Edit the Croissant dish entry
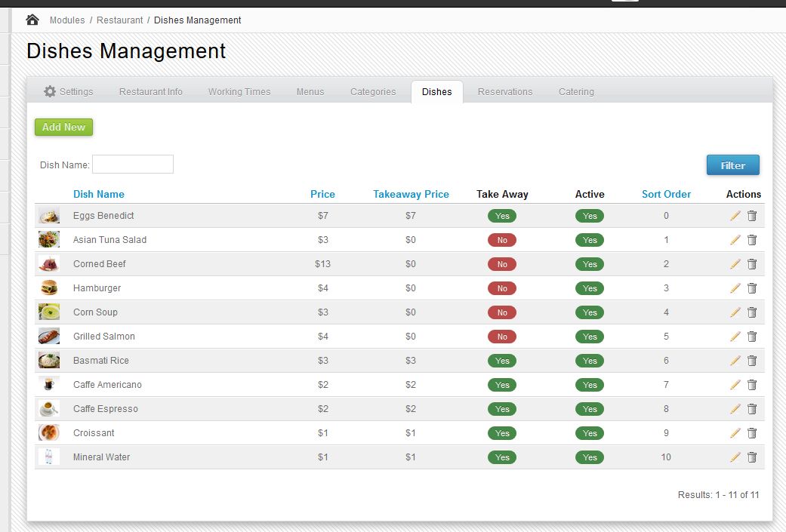The height and width of the screenshot is (532, 786). pyautogui.click(x=735, y=433)
